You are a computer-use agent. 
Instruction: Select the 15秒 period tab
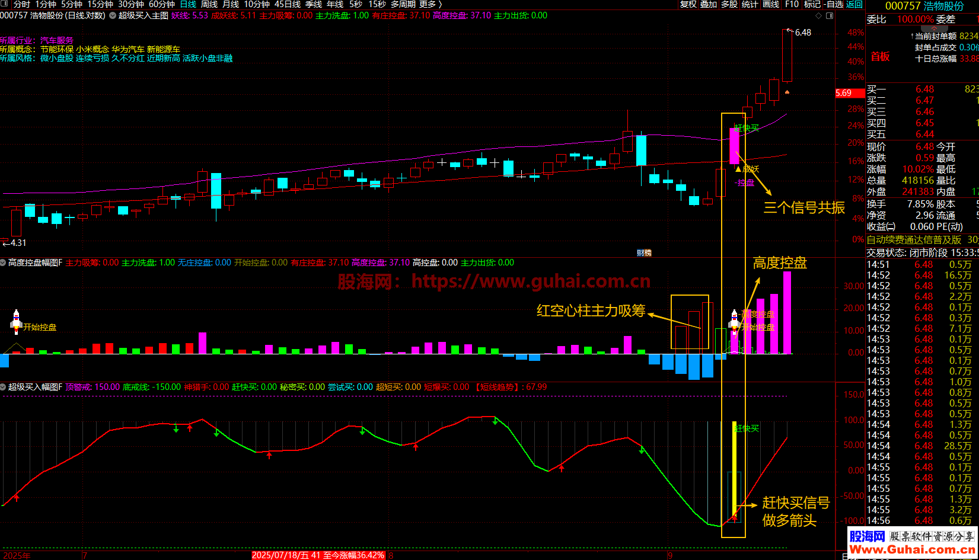(377, 4)
